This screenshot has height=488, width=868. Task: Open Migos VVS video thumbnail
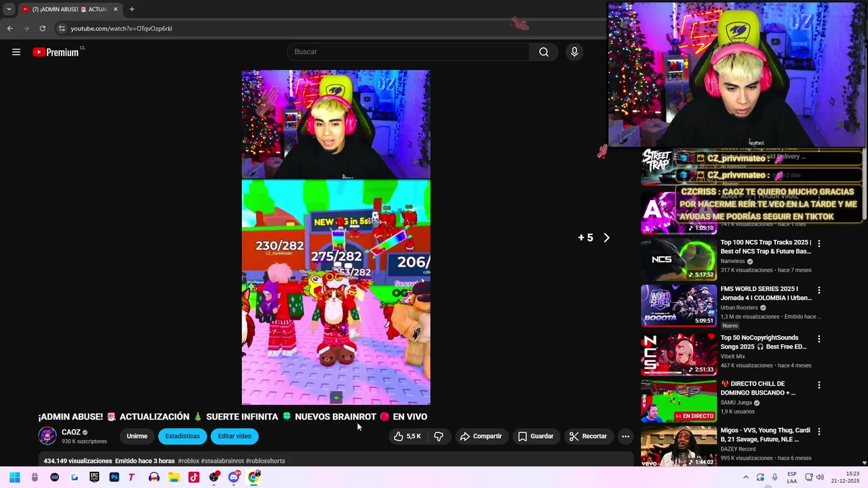tap(679, 446)
